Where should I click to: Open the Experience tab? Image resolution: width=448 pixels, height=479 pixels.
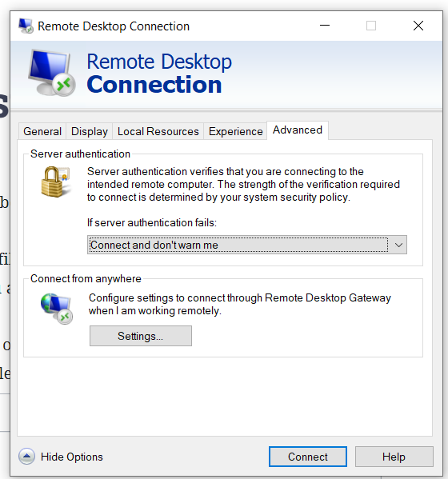click(236, 131)
